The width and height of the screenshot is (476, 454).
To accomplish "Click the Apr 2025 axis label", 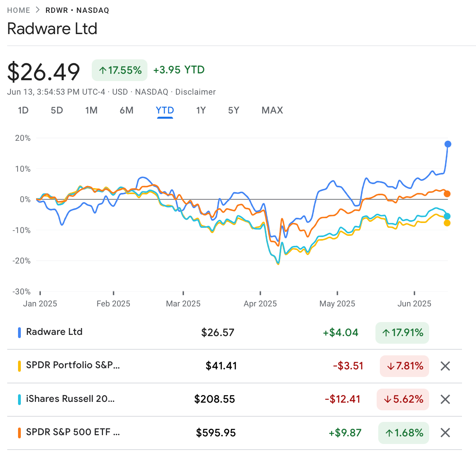I will click(260, 304).
